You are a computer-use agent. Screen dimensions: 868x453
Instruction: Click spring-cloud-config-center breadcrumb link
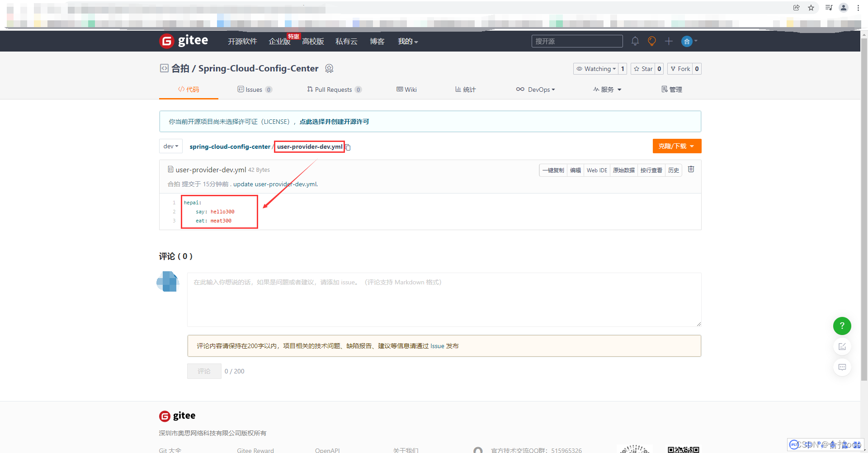point(230,146)
